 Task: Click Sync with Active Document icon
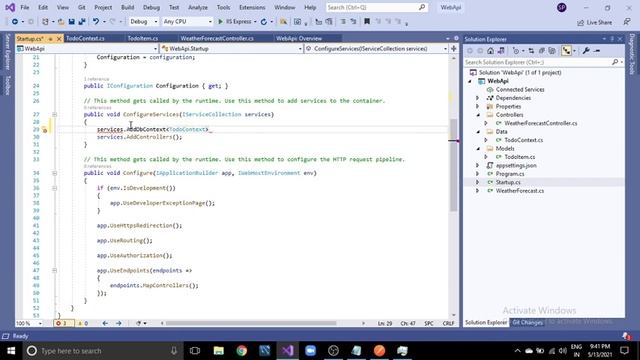531,51
